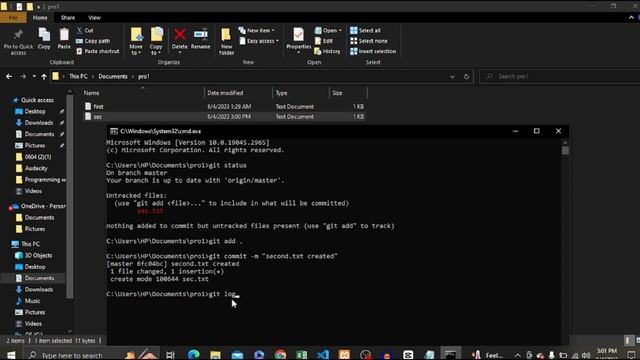
Task: Open Quick access in navigation pane
Action: click(x=37, y=100)
